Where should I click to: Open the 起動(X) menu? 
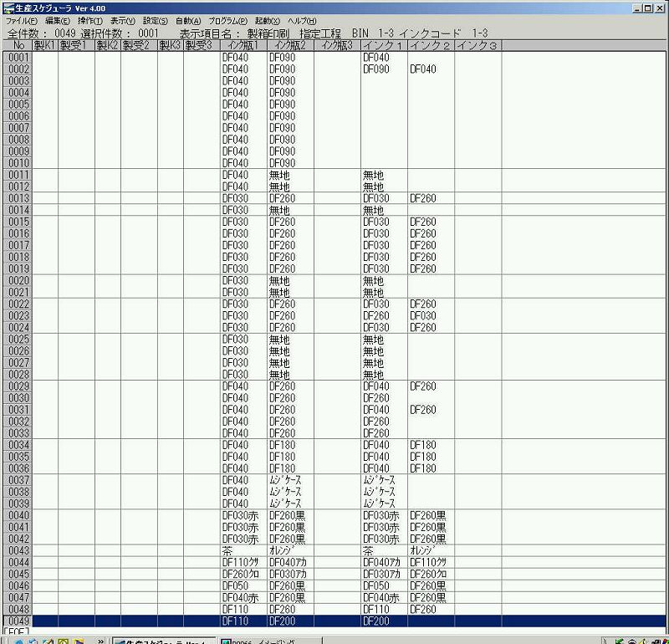point(268,20)
